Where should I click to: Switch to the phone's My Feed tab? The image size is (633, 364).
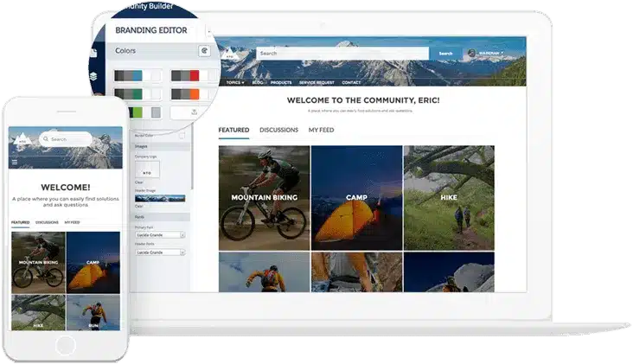73,222
